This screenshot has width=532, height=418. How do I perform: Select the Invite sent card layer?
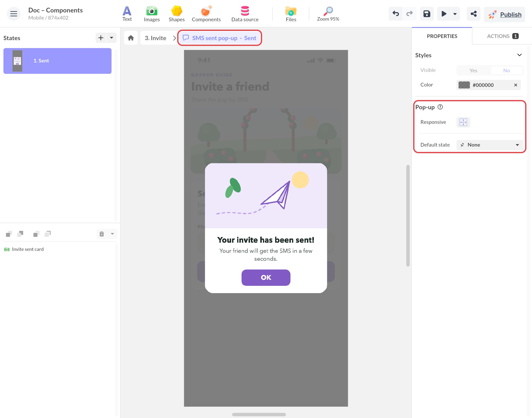click(28, 249)
